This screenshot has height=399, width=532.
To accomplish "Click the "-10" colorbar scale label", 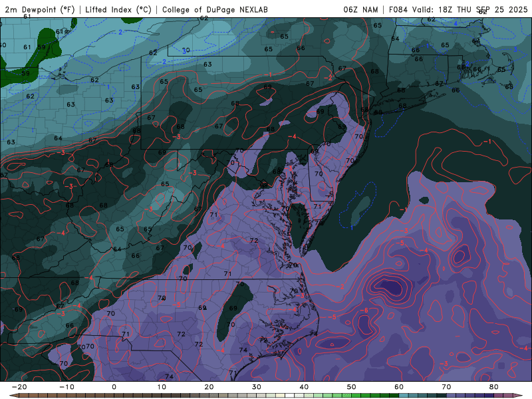I will tap(66, 387).
